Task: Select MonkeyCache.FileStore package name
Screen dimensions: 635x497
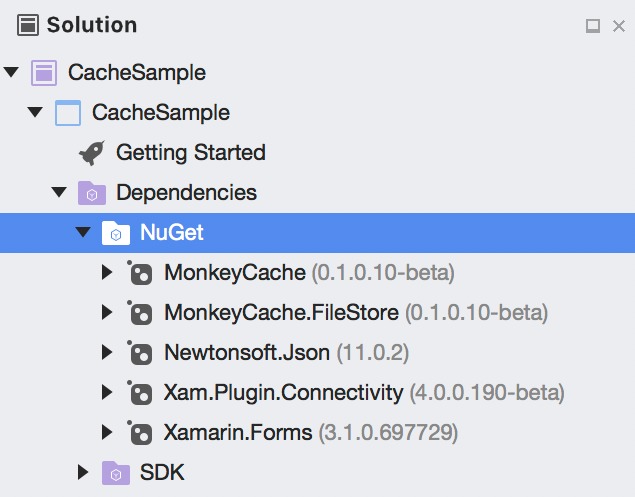Action: (x=281, y=313)
